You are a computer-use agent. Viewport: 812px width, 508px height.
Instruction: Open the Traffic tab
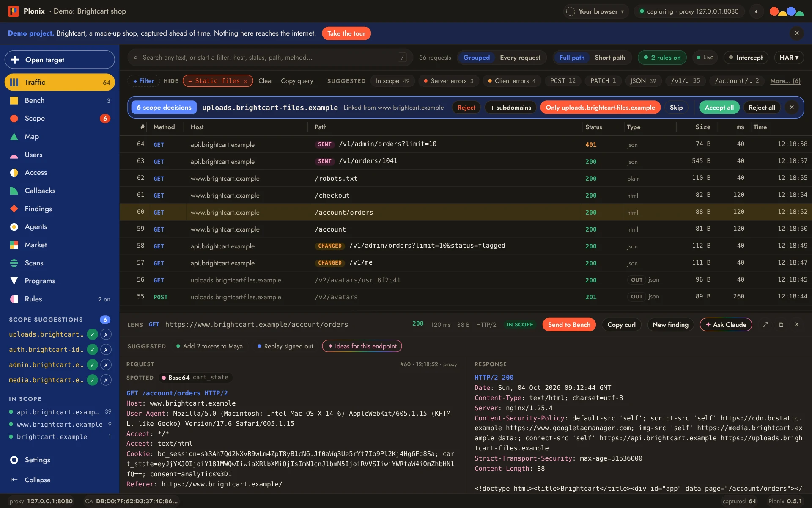60,82
